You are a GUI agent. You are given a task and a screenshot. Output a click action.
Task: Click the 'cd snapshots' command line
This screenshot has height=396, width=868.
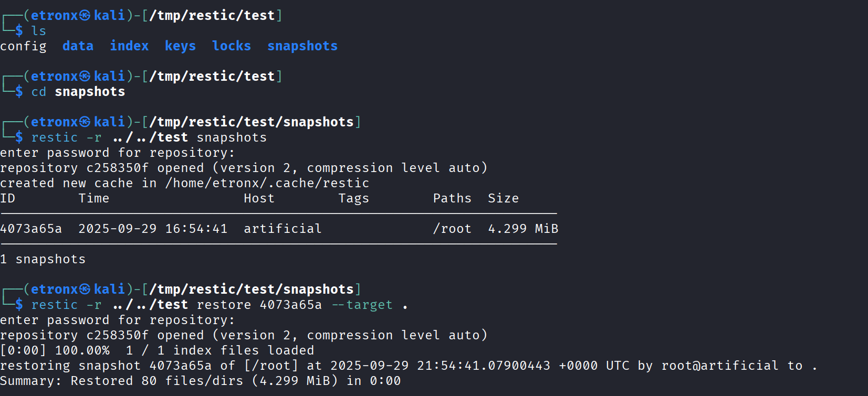point(78,92)
